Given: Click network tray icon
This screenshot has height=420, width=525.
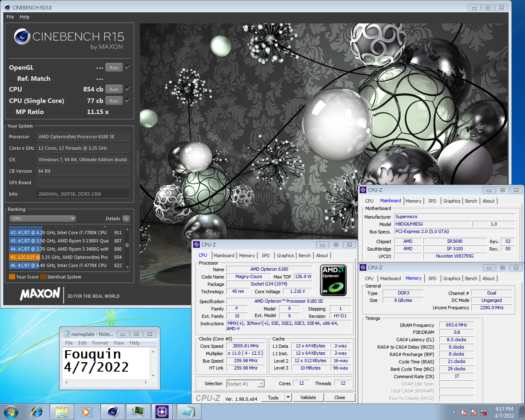Looking at the screenshot, I should point(484,412).
